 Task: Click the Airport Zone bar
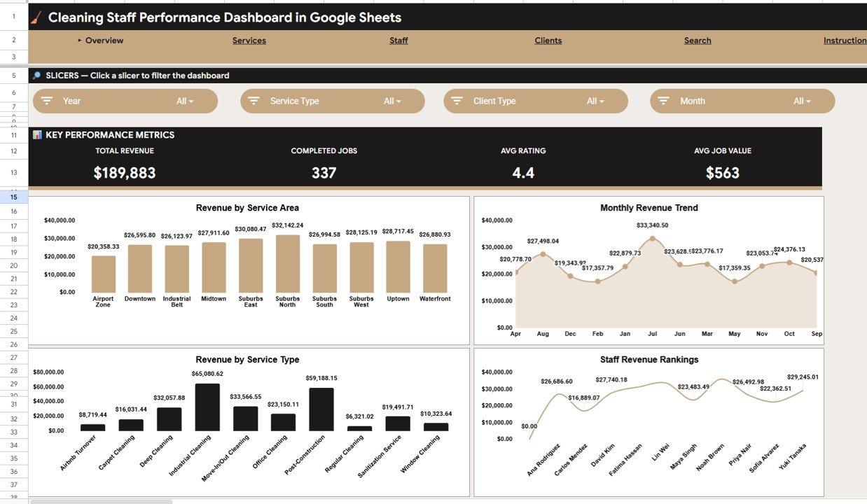point(104,274)
